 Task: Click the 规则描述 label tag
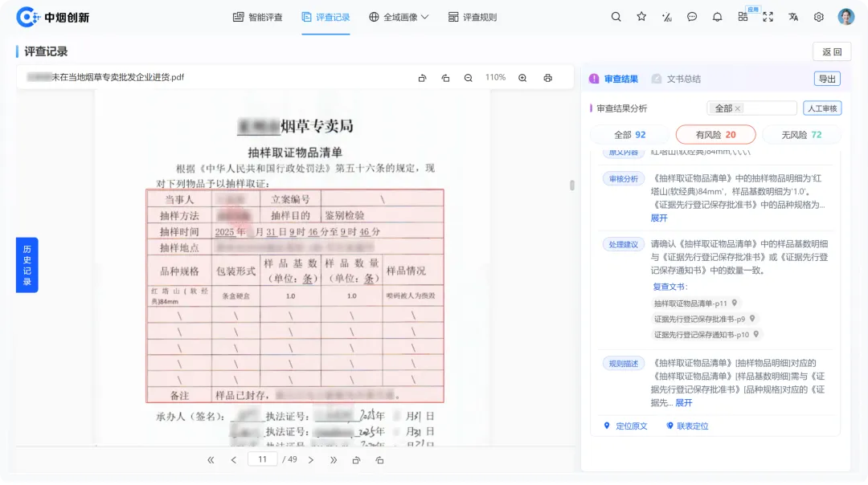point(624,363)
